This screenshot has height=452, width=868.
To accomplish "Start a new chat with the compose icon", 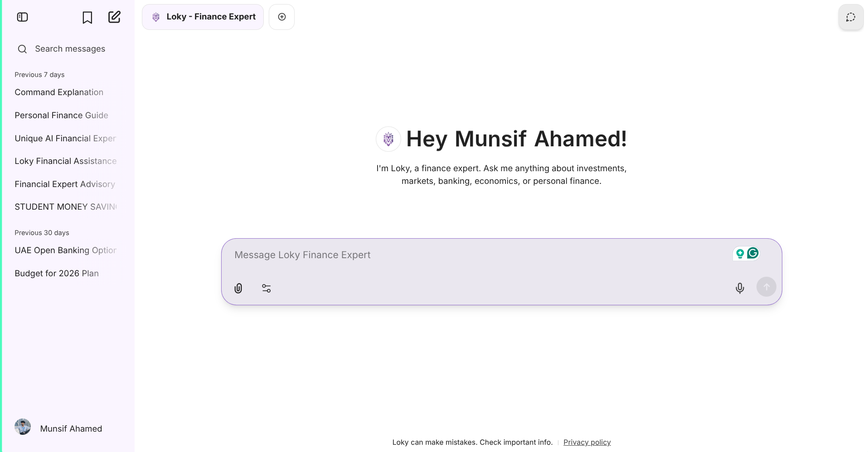I will point(114,17).
